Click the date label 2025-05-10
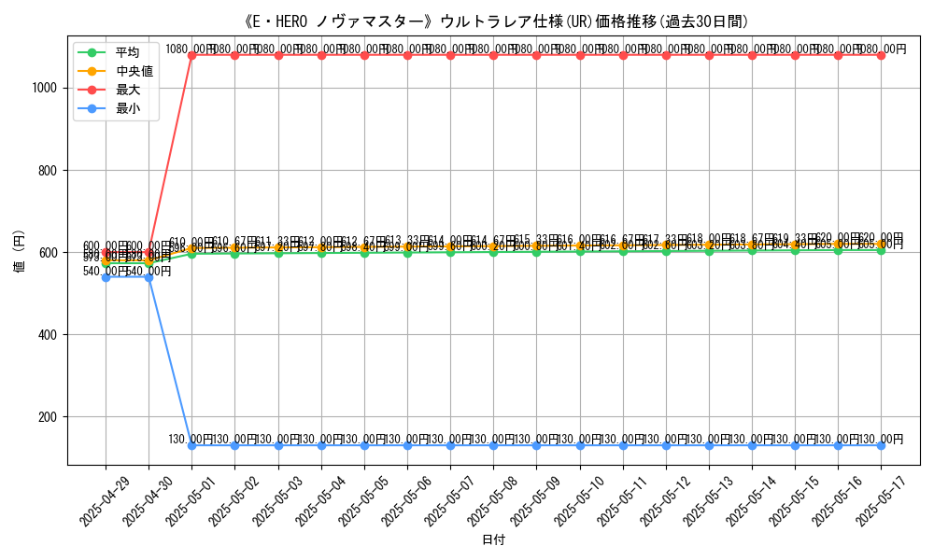Image resolution: width=934 pixels, height=560 pixels. tap(578, 501)
